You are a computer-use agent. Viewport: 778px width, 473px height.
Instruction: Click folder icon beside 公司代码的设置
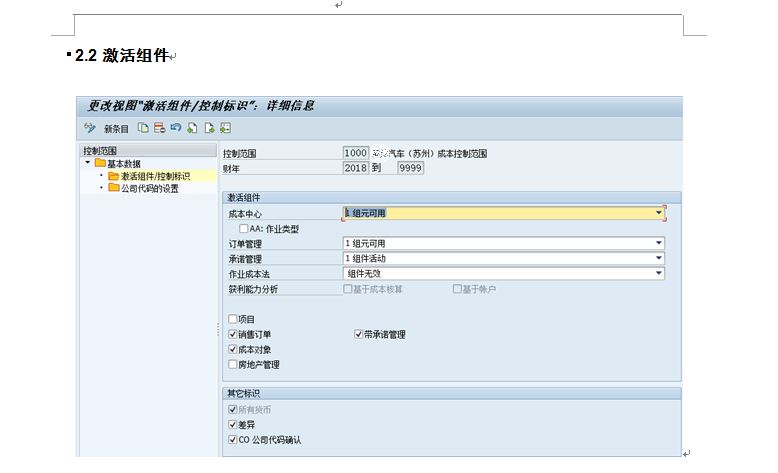114,188
